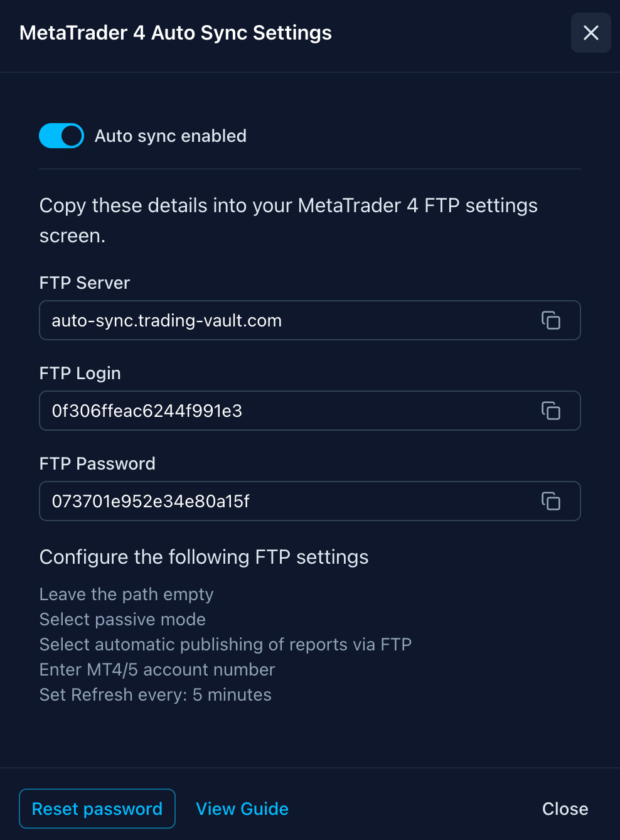The height and width of the screenshot is (840, 620).
Task: Copy the FTP Password value
Action: click(x=550, y=501)
